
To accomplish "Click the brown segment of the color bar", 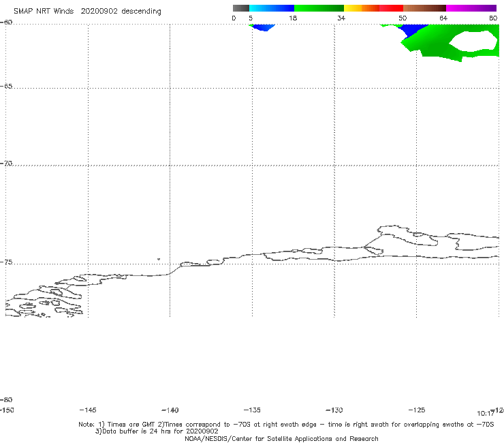I will pos(424,8).
